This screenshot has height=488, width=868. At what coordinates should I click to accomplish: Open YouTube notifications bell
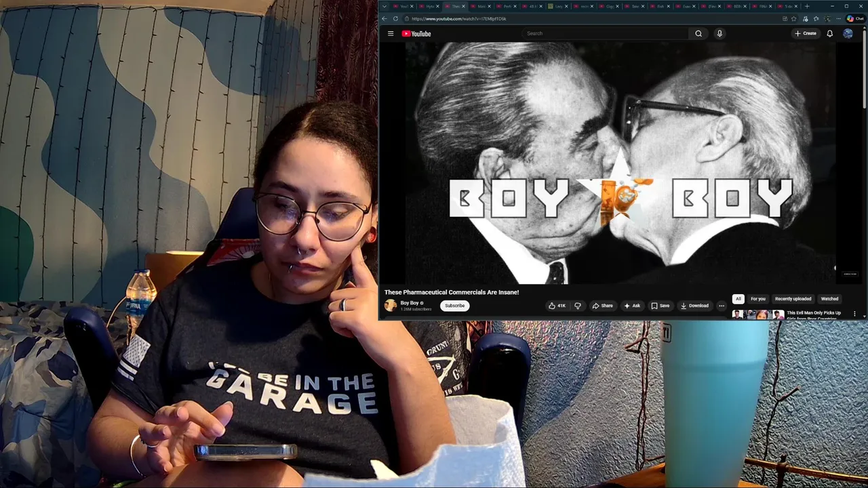tap(829, 33)
